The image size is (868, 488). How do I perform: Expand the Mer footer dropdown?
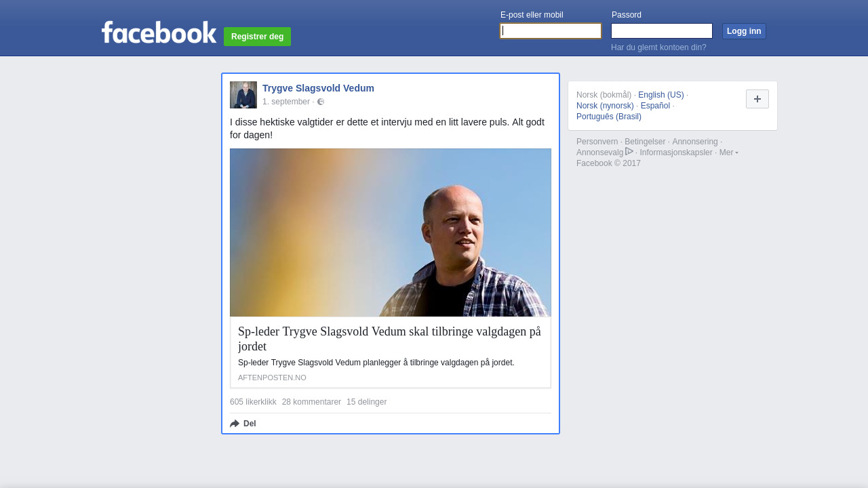(729, 152)
